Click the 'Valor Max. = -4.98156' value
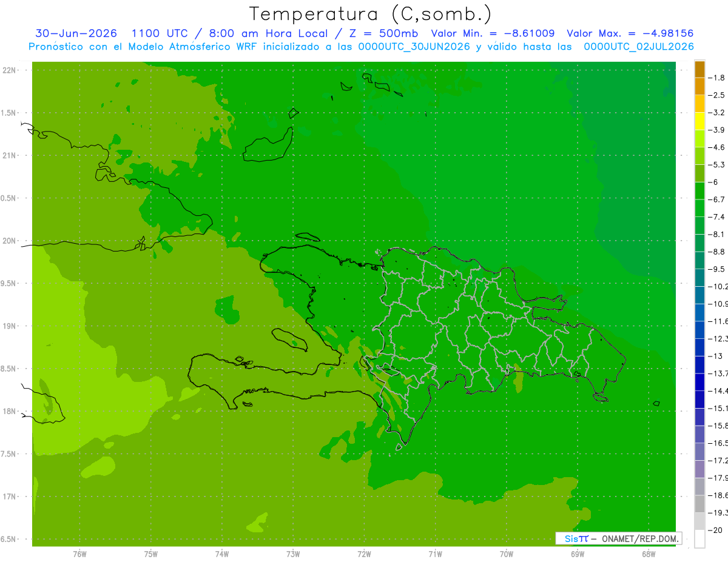This screenshot has height=562, width=728. click(630, 33)
